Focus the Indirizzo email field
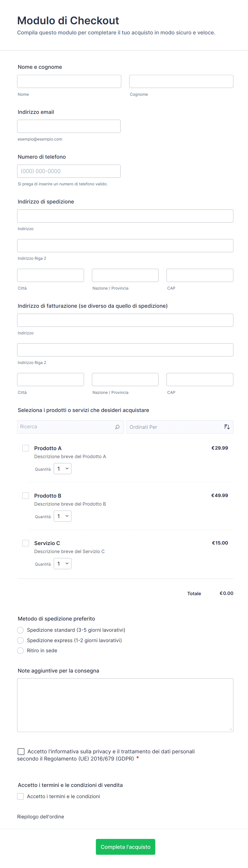Viewport: 248px width, 868px height. [x=69, y=126]
